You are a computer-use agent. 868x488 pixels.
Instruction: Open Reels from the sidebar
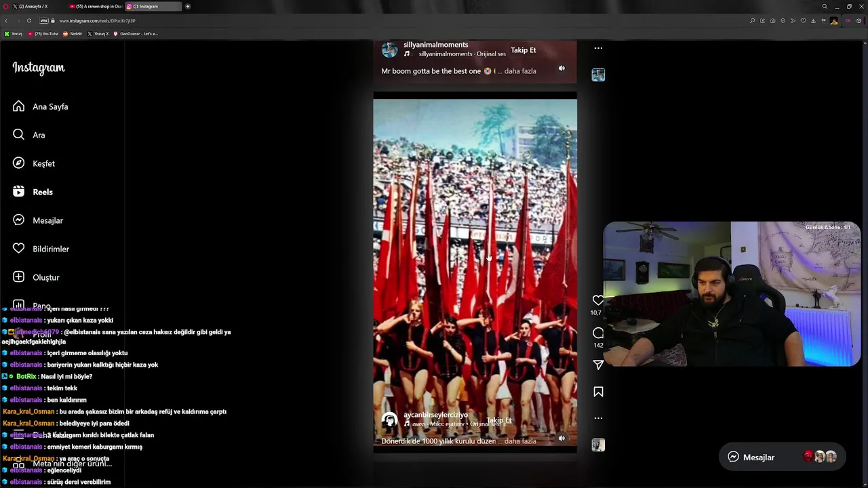[33, 192]
